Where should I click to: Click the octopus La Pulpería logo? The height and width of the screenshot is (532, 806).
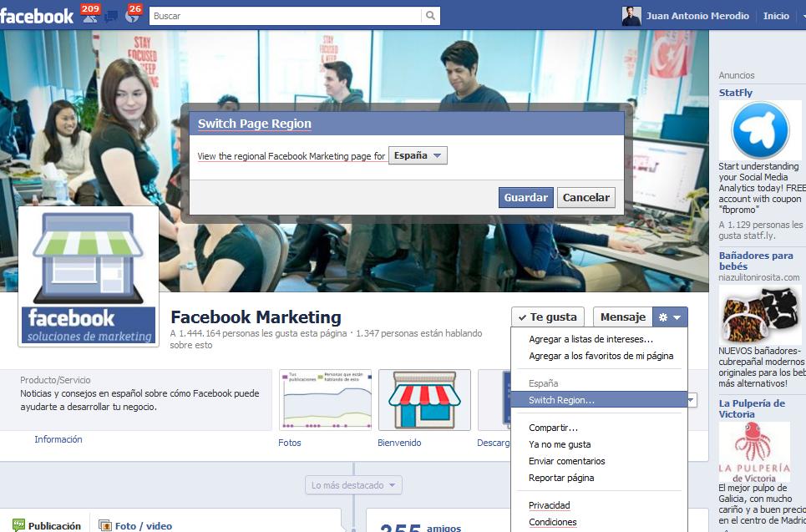(x=754, y=453)
